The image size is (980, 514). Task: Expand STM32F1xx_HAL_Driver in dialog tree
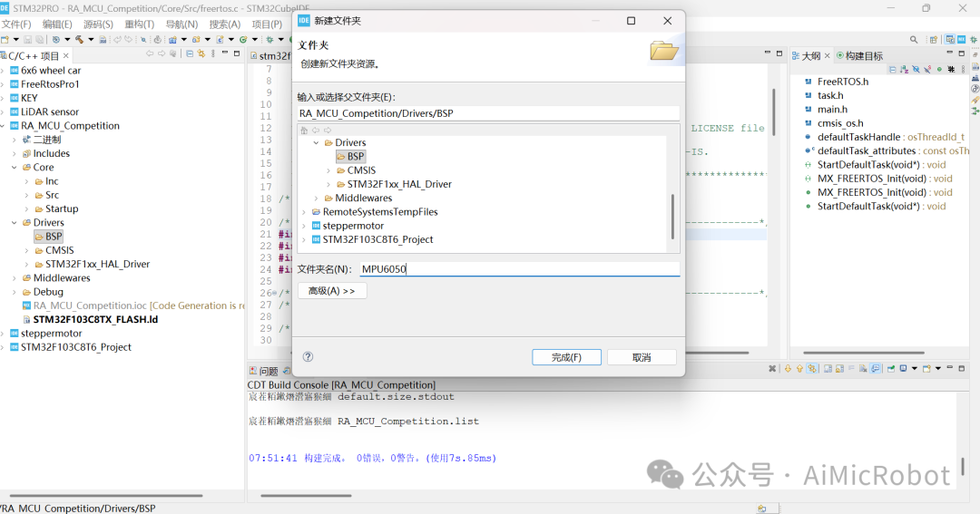[328, 184]
